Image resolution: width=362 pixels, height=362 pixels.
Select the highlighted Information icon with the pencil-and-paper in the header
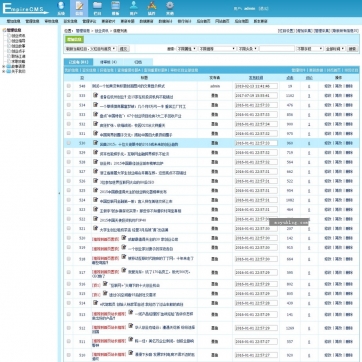coord(79,8)
